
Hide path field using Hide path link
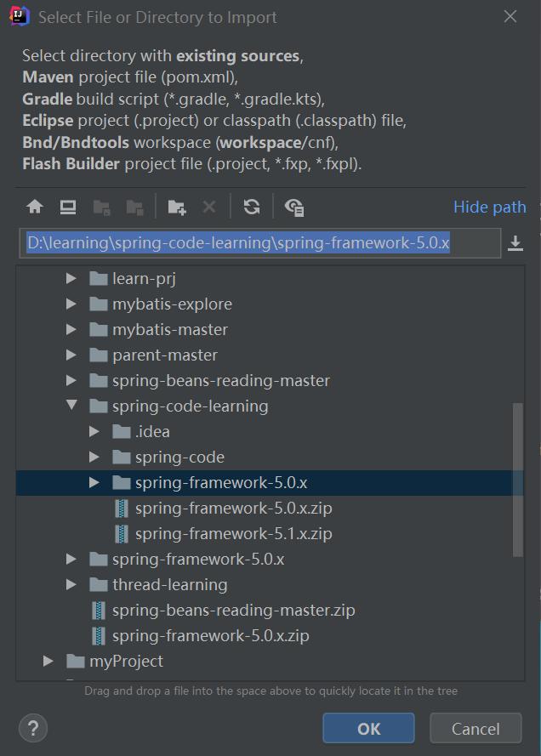tap(489, 207)
